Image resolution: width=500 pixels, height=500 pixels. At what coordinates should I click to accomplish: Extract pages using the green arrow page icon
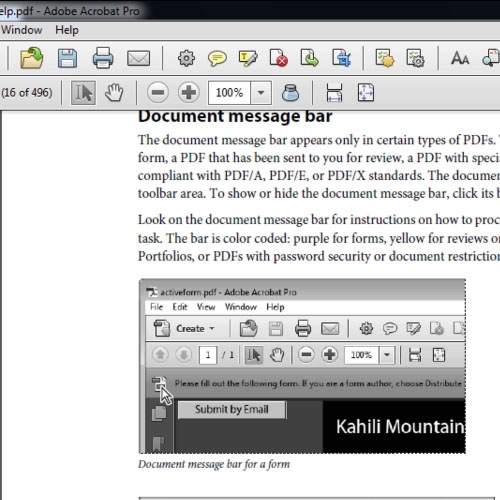(310, 58)
